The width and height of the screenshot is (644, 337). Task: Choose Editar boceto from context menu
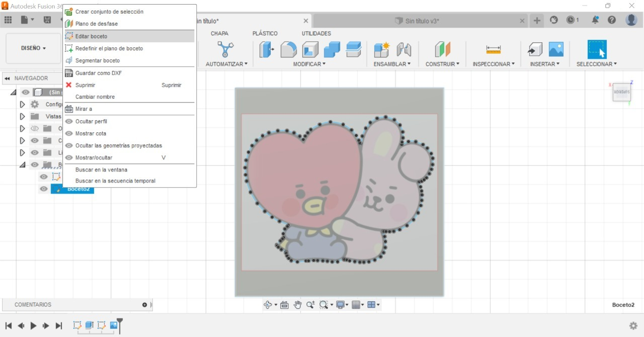(129, 36)
